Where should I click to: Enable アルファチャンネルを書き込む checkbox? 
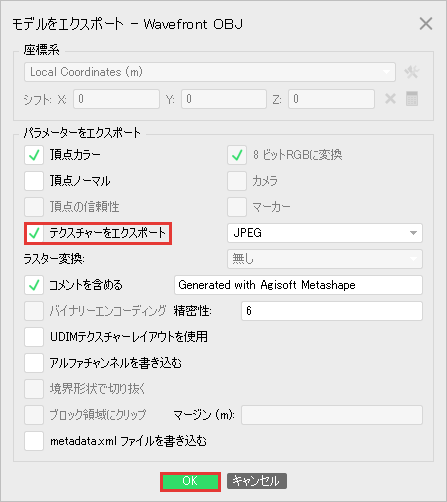34,363
